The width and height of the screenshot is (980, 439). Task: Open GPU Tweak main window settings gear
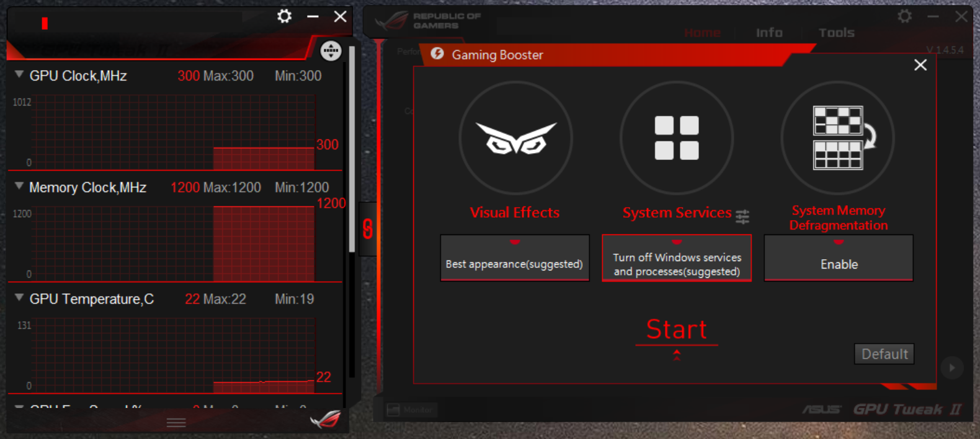click(905, 16)
